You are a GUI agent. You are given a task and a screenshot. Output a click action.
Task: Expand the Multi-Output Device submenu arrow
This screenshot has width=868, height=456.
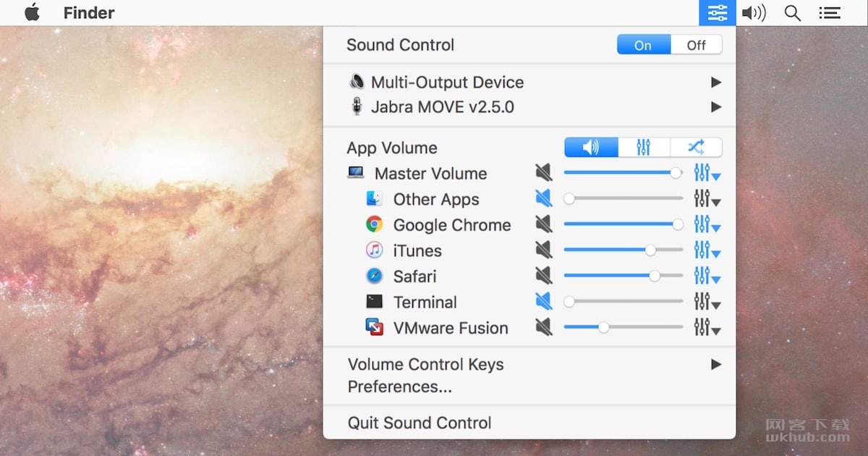(716, 83)
